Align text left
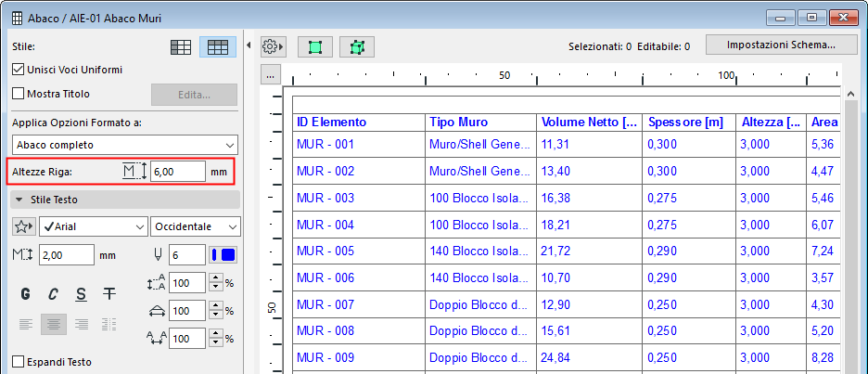Image resolution: width=868 pixels, height=374 pixels. point(25,324)
